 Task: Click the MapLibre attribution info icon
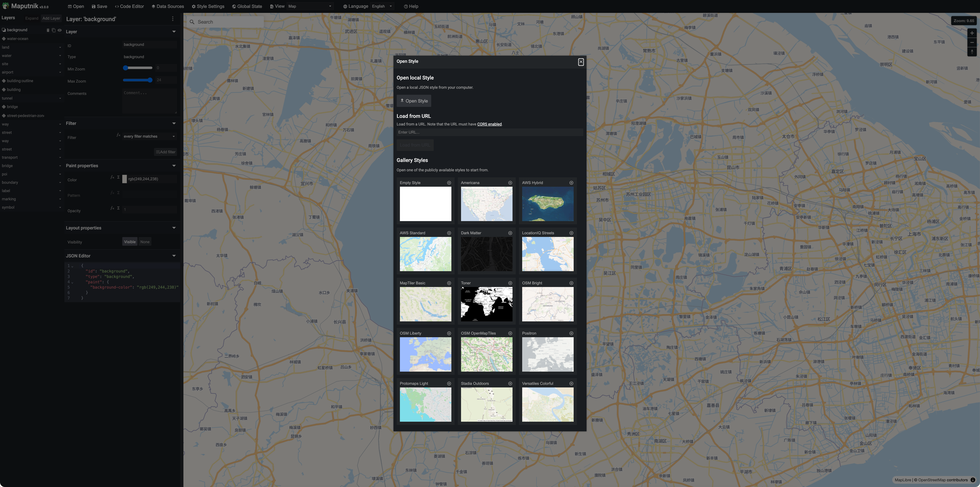[x=973, y=480]
